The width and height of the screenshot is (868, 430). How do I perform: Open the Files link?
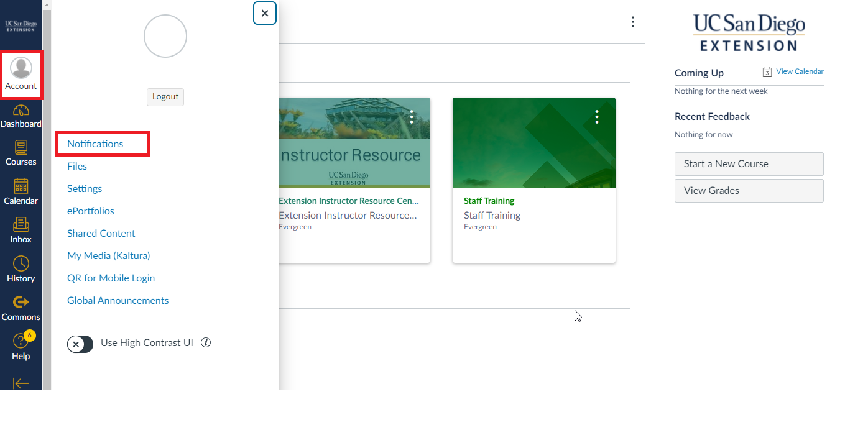pyautogui.click(x=77, y=166)
